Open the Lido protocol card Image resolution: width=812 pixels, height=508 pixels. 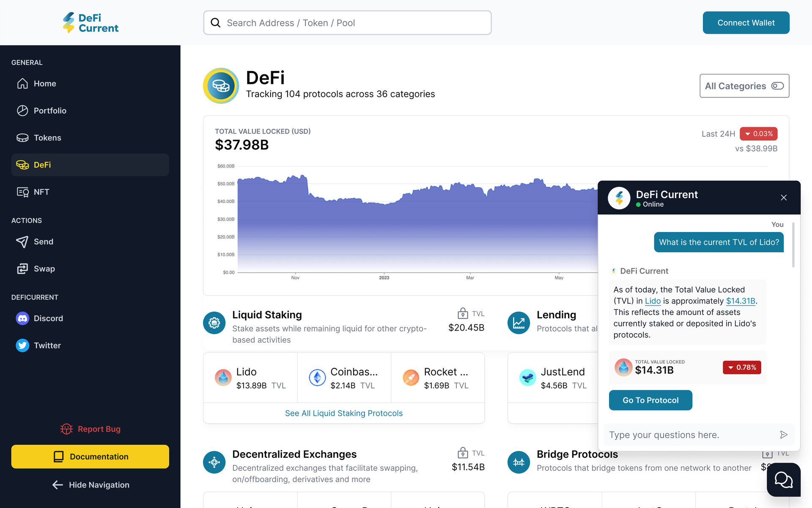click(x=250, y=378)
